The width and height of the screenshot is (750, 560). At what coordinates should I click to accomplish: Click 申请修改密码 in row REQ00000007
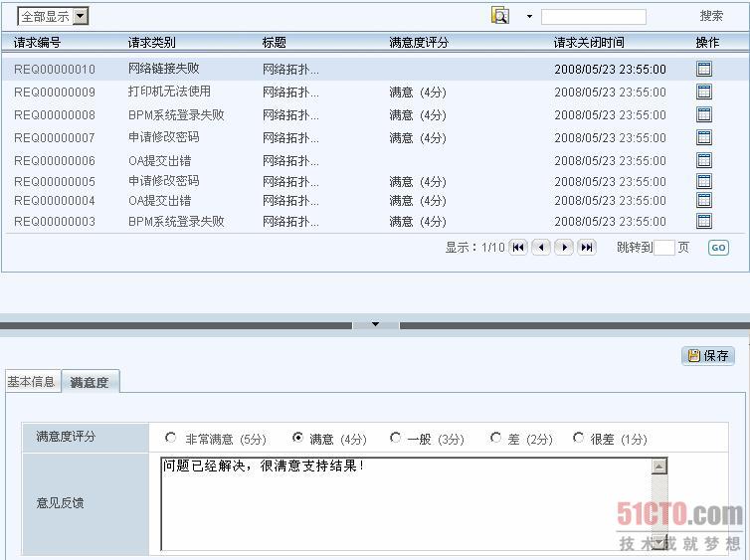tap(163, 137)
